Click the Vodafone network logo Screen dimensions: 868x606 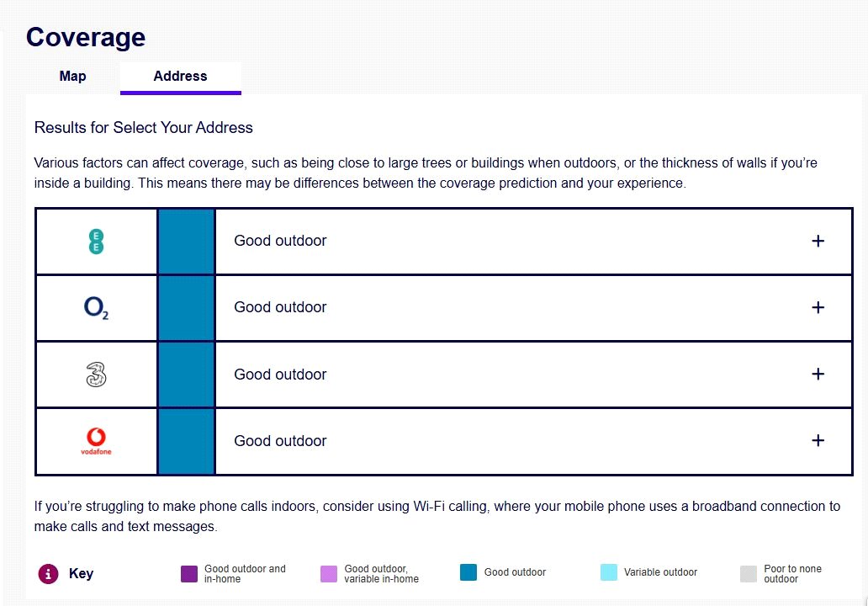(96, 441)
